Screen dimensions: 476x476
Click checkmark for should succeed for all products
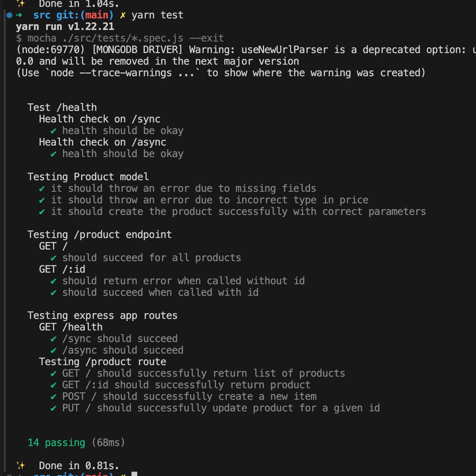click(x=53, y=258)
